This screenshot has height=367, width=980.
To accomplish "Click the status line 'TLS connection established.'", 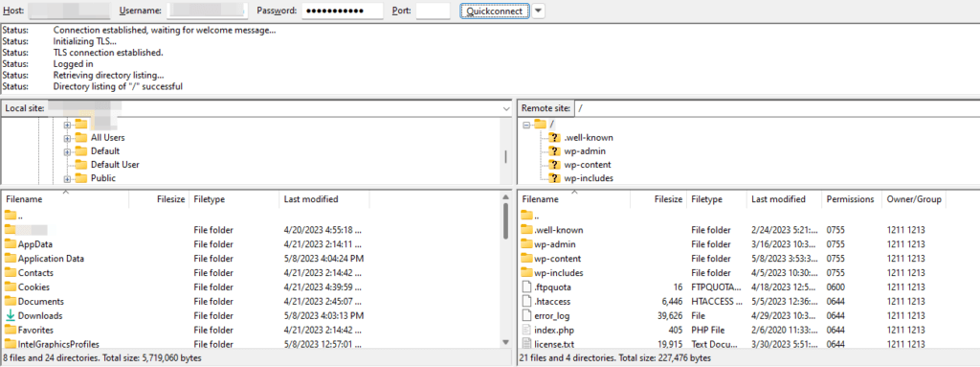I will (108, 53).
